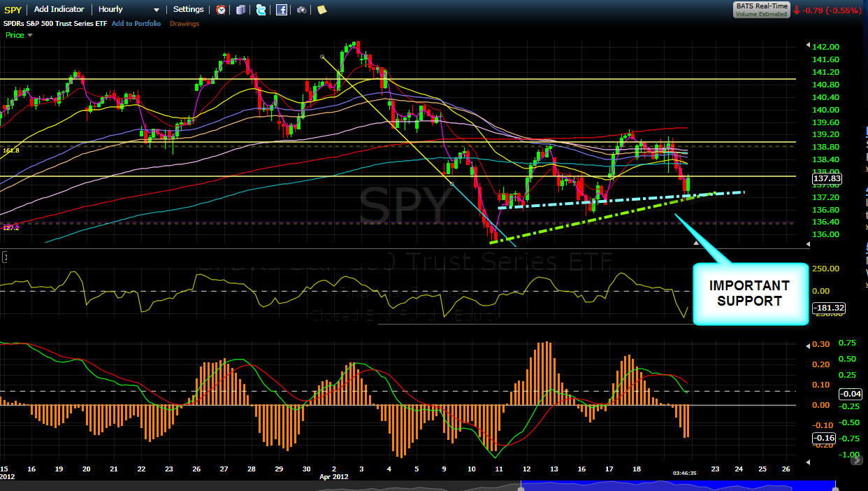Click the small triangle marker below price scale

pos(696,243)
